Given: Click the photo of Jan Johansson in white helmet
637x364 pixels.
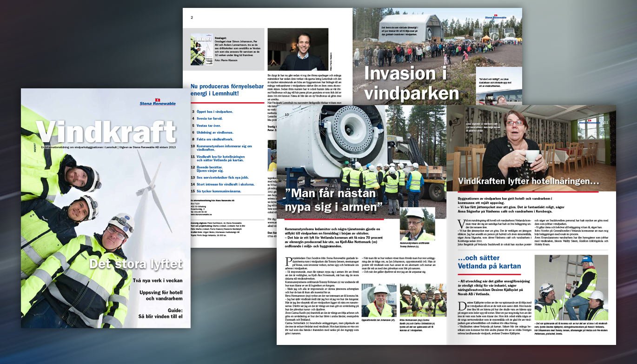Looking at the screenshot, I should tap(378, 301).
